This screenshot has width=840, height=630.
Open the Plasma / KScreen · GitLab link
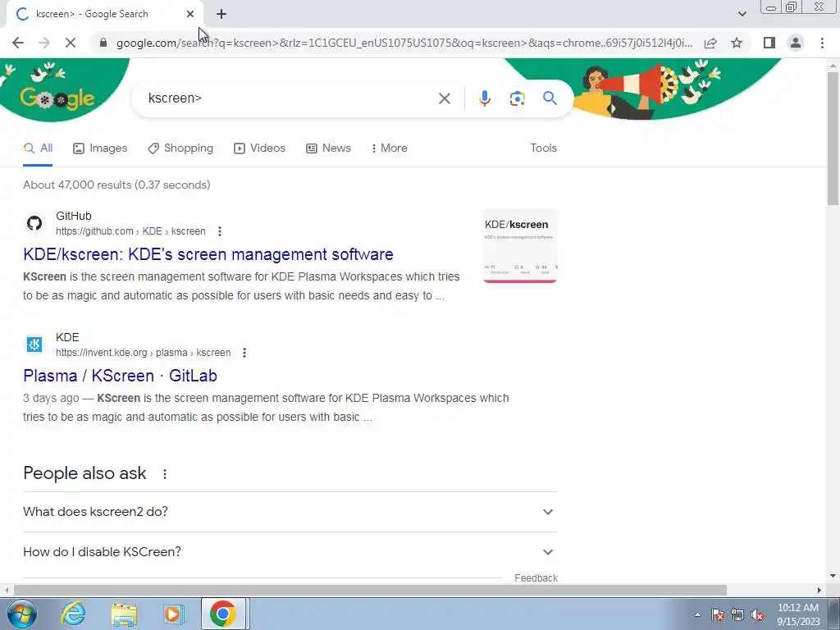[x=120, y=376]
